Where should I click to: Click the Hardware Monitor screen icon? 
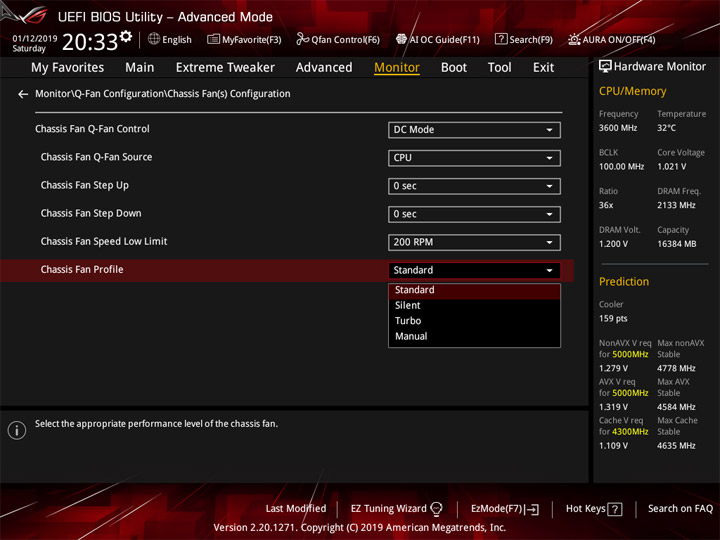pos(605,66)
